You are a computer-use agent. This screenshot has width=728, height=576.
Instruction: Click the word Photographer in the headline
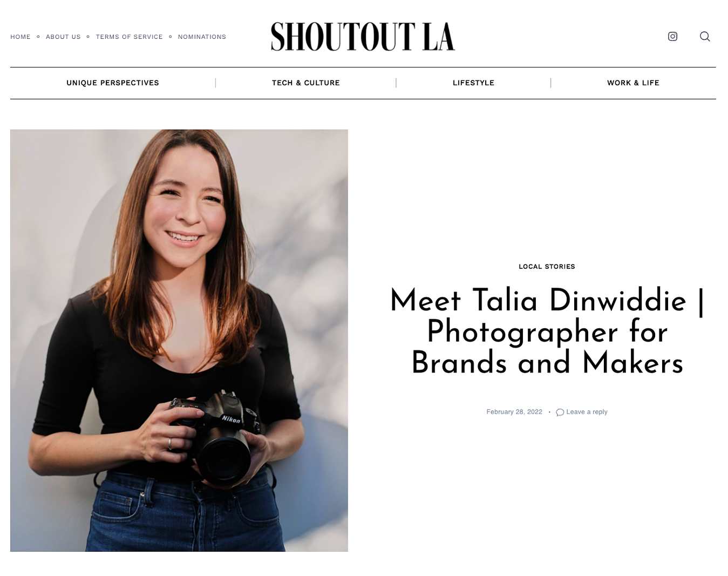tap(522, 332)
